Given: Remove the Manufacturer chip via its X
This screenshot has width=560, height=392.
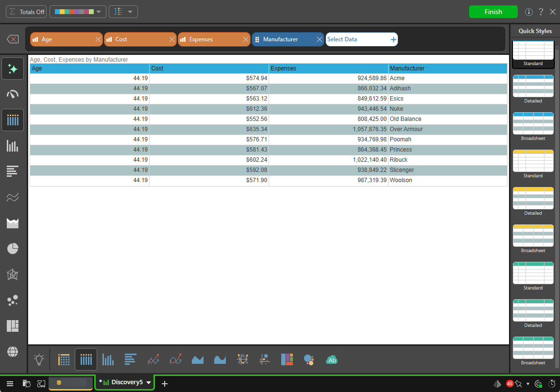Looking at the screenshot, I should 319,39.
